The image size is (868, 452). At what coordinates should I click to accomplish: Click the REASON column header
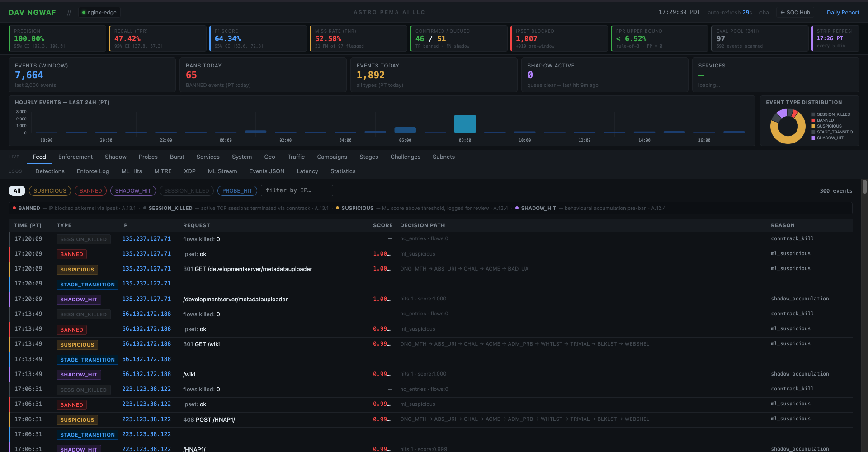click(783, 225)
